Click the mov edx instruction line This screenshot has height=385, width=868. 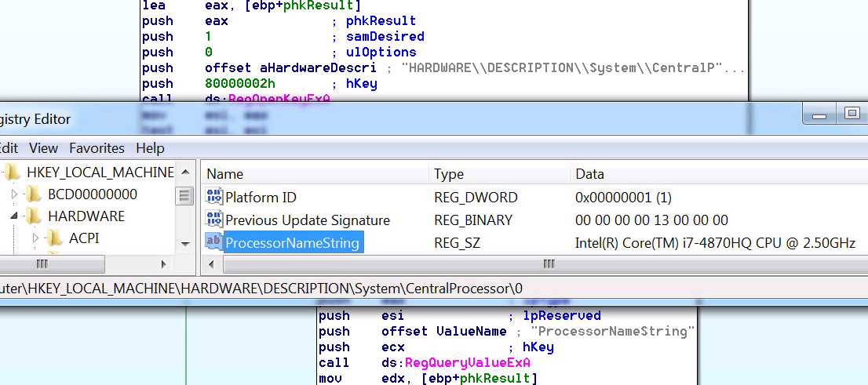point(428,379)
